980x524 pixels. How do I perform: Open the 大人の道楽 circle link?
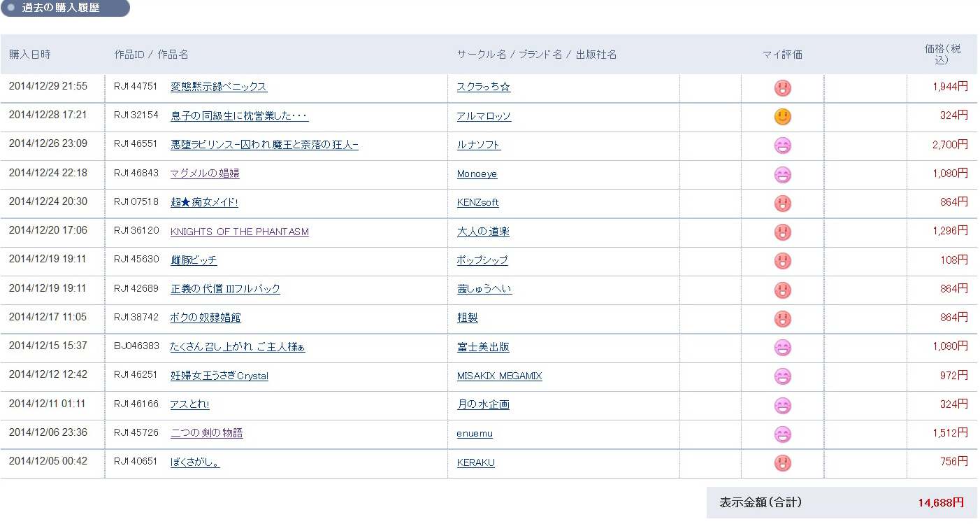(483, 232)
